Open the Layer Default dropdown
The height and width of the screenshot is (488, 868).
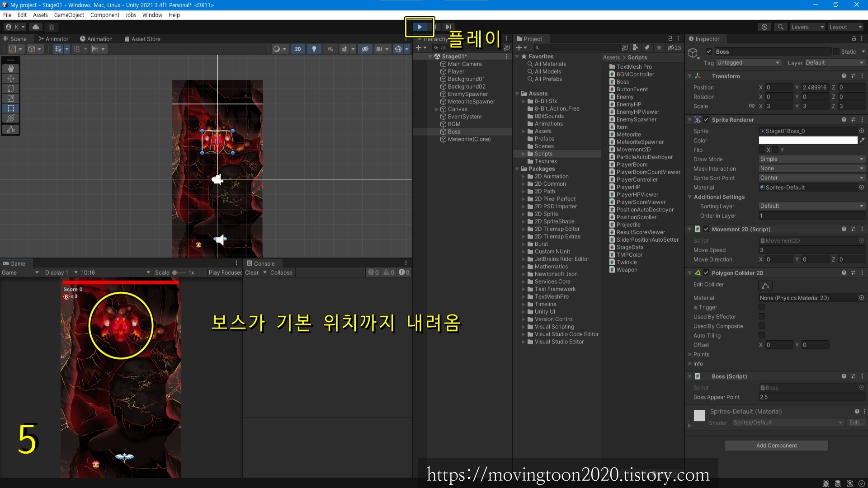point(835,63)
